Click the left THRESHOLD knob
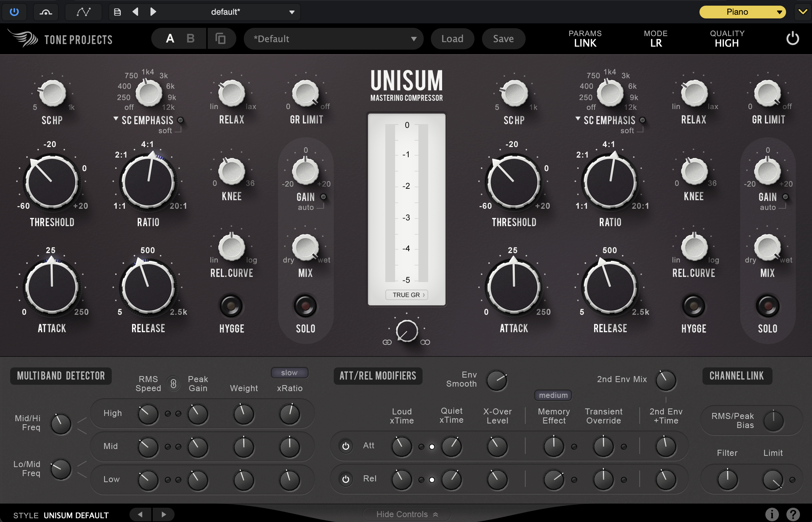This screenshot has width=812, height=522. point(52,182)
